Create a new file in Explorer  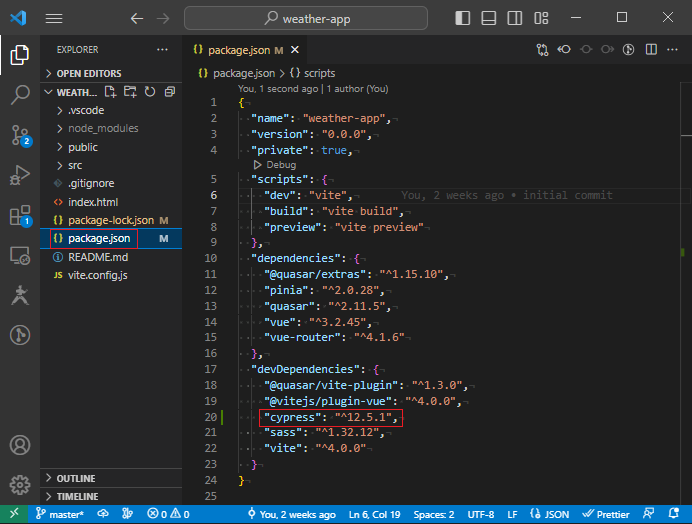tap(110, 92)
